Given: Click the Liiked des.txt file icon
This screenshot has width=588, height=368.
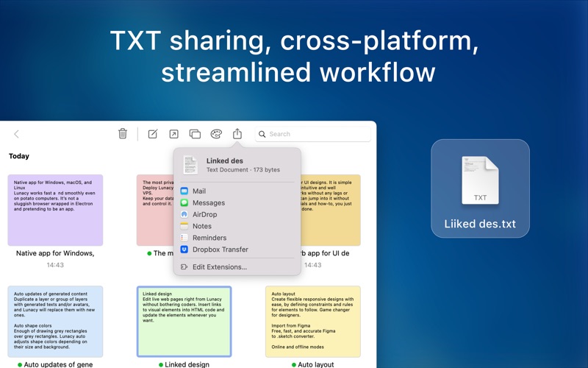Looking at the screenshot, I should coord(480,180).
